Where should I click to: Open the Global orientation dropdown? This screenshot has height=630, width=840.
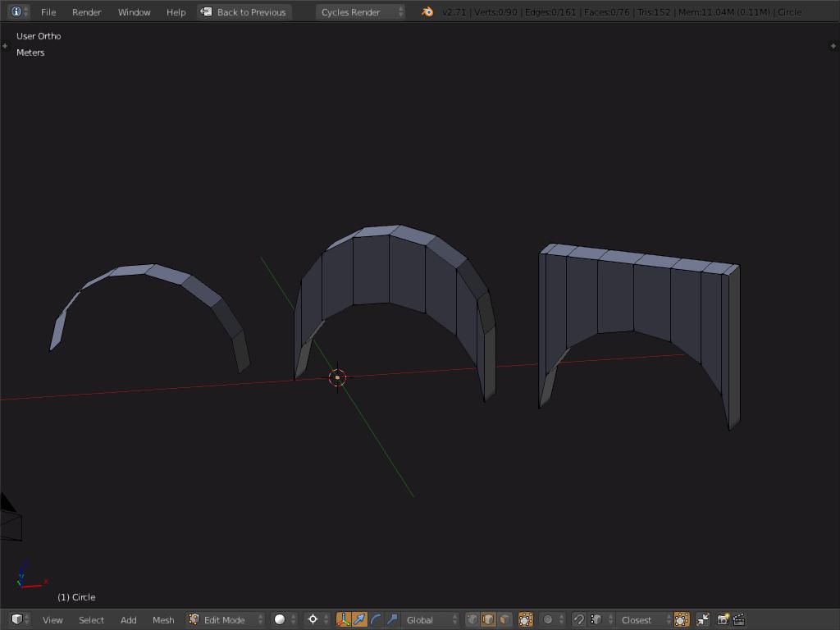431,619
